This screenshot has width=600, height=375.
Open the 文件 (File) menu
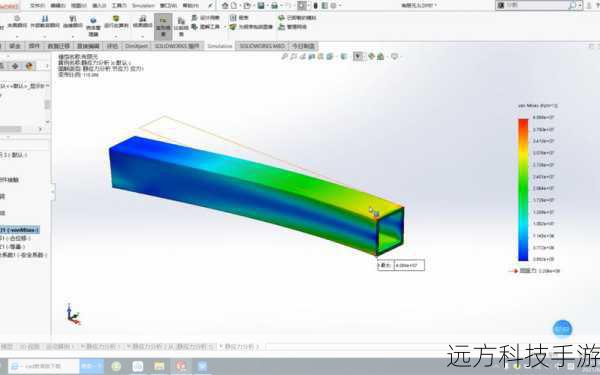click(37, 5)
